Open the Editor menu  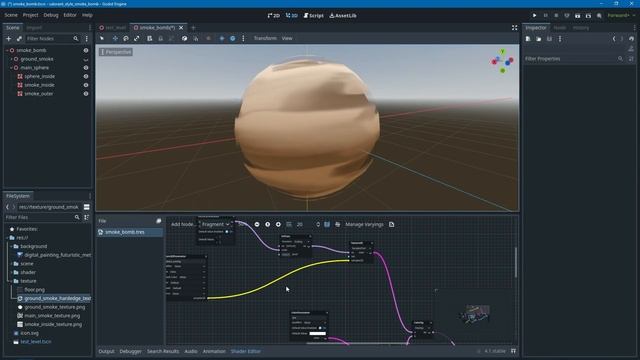[70, 15]
